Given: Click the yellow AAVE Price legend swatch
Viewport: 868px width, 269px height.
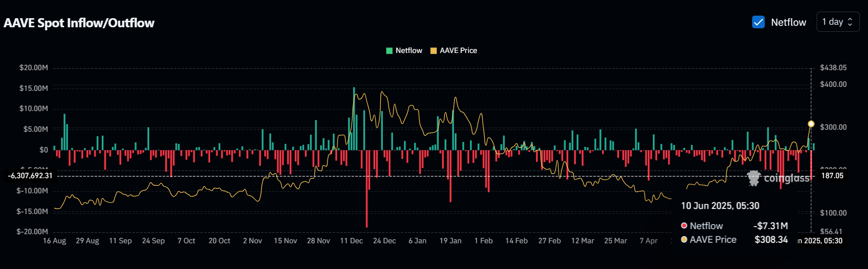Looking at the screenshot, I should (433, 50).
